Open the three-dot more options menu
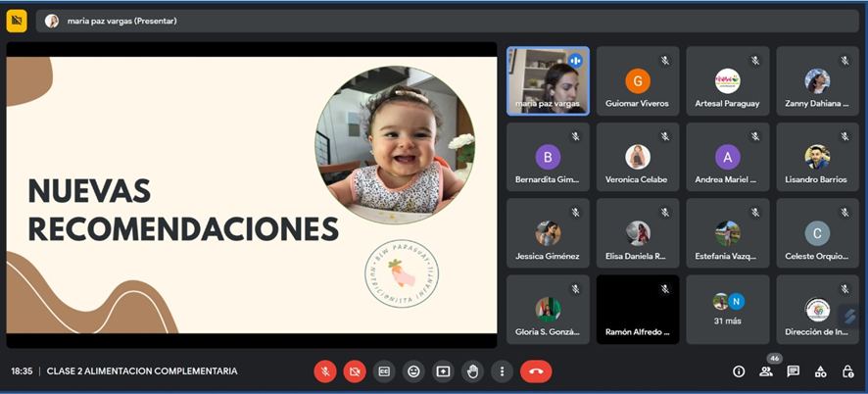The image size is (868, 394). 502,371
